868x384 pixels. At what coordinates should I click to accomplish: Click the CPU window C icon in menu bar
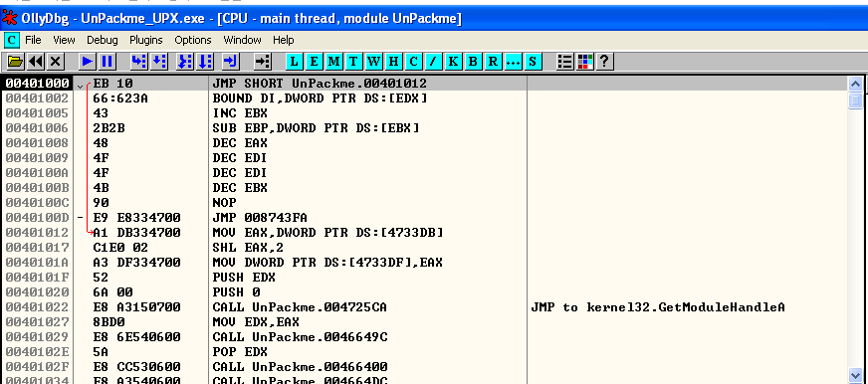(12, 40)
